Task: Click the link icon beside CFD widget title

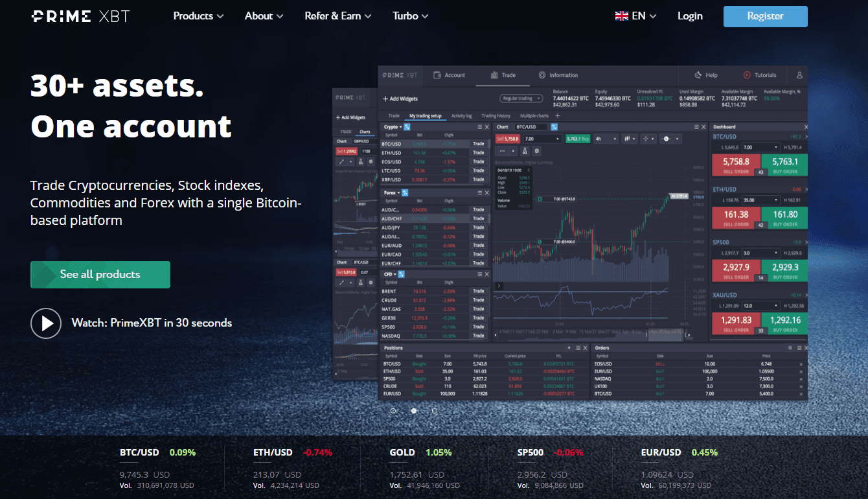Action: pos(401,274)
